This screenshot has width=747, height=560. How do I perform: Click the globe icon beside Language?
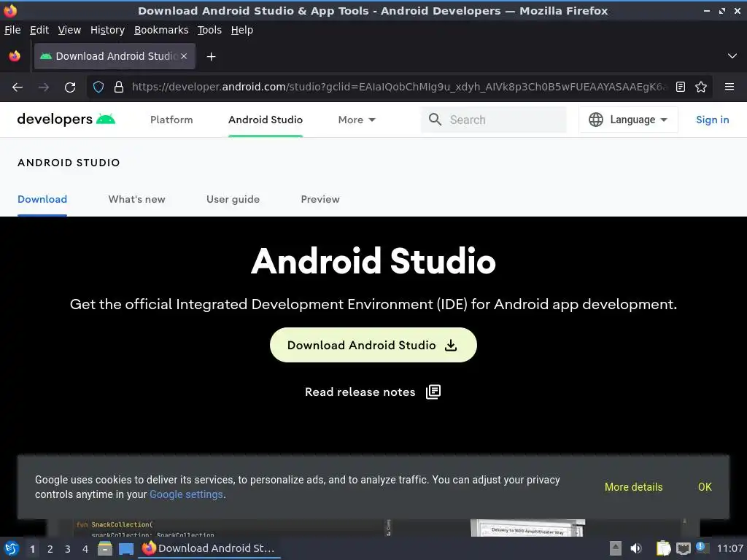coord(596,120)
